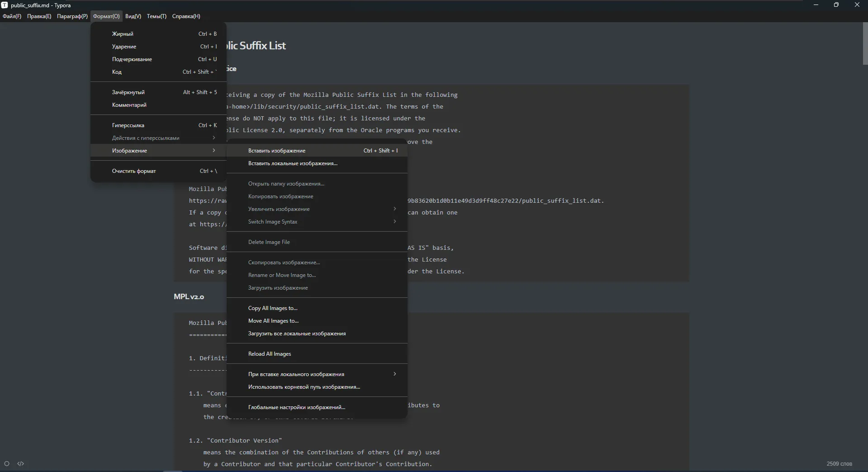Click the vertical scrollbar thumb
Viewport: 868px width, 472px height.
865,44
